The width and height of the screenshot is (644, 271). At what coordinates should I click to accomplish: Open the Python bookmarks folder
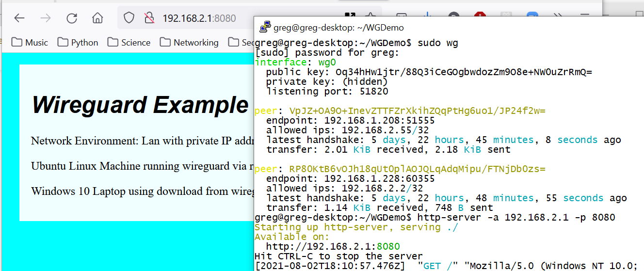pos(78,43)
